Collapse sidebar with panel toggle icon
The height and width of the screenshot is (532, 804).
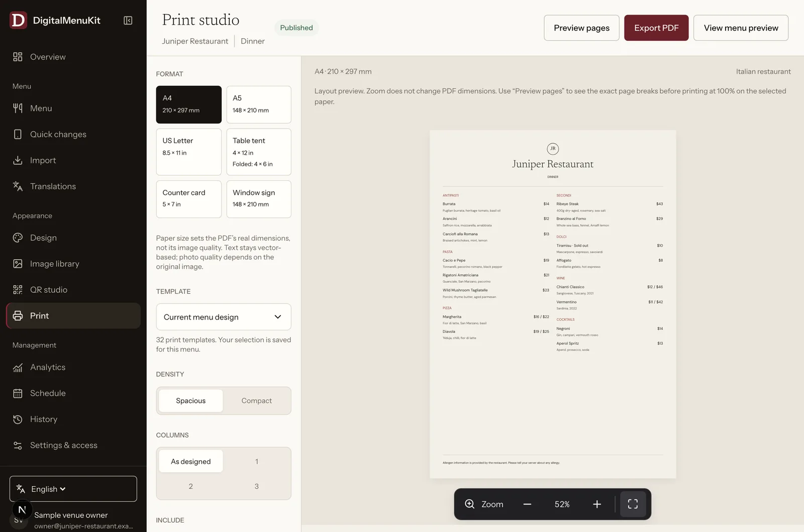coord(128,21)
